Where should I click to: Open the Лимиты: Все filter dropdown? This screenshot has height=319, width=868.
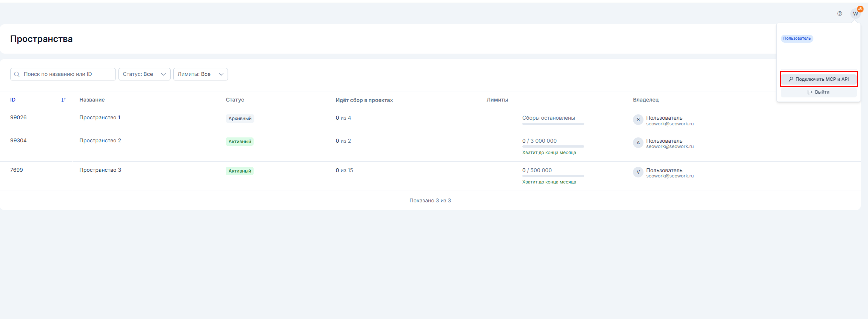(200, 74)
